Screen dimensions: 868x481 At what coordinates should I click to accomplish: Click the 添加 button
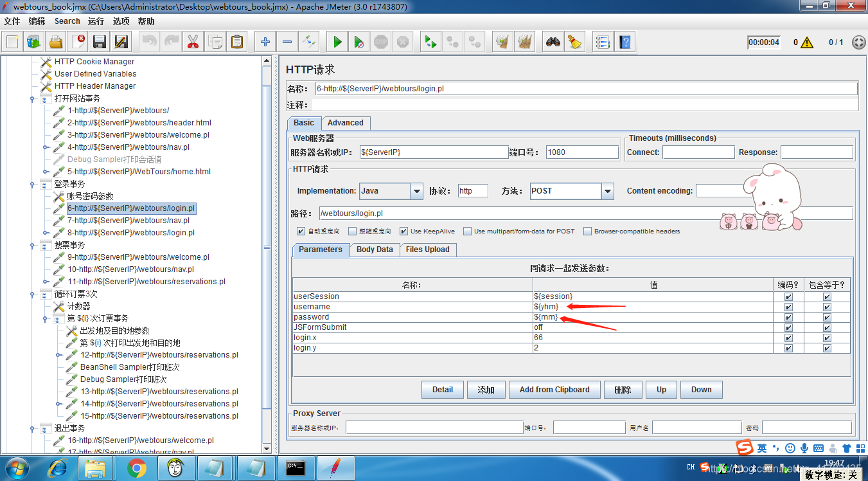(x=486, y=390)
